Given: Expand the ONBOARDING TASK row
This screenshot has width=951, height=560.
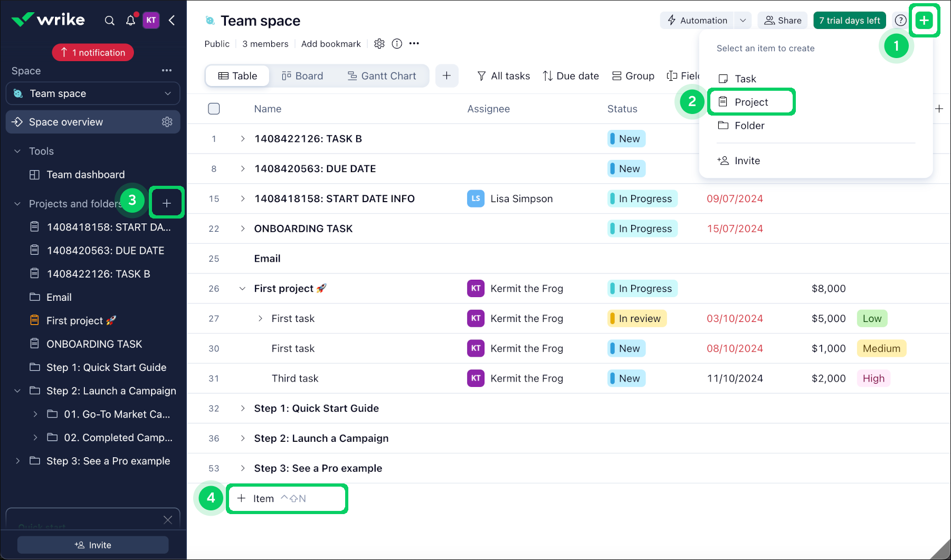Looking at the screenshot, I should (242, 229).
